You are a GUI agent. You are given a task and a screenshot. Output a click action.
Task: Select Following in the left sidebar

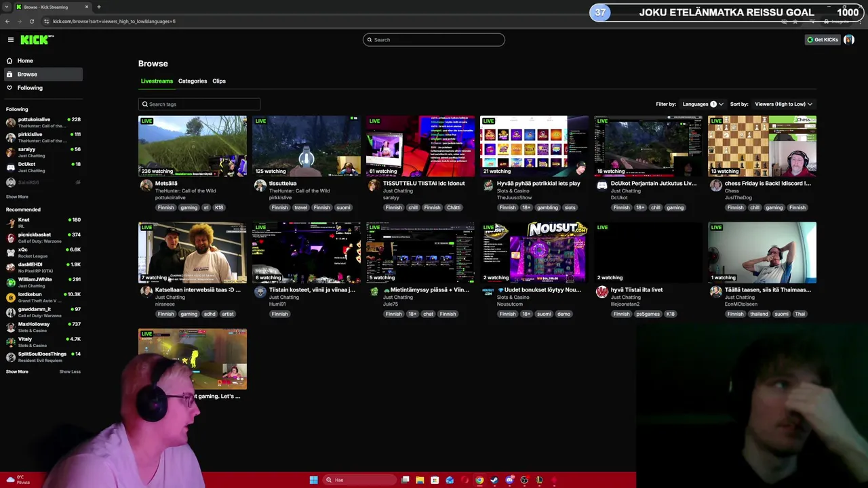coord(43,87)
